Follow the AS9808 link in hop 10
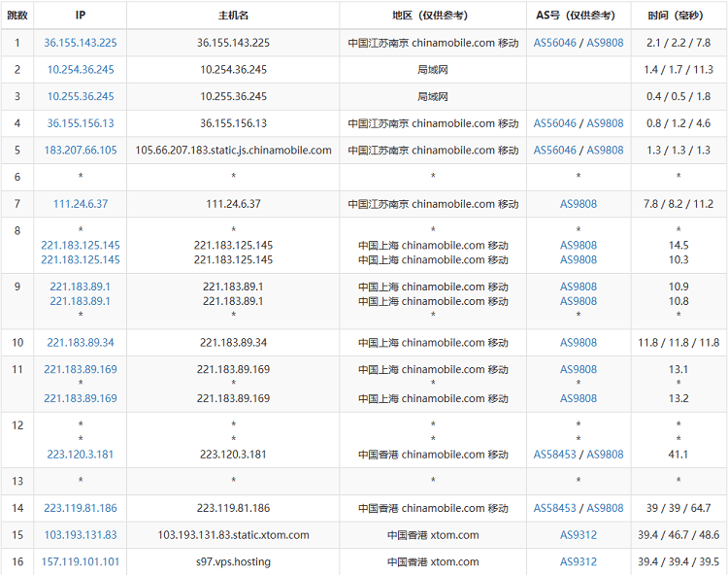 pos(579,343)
